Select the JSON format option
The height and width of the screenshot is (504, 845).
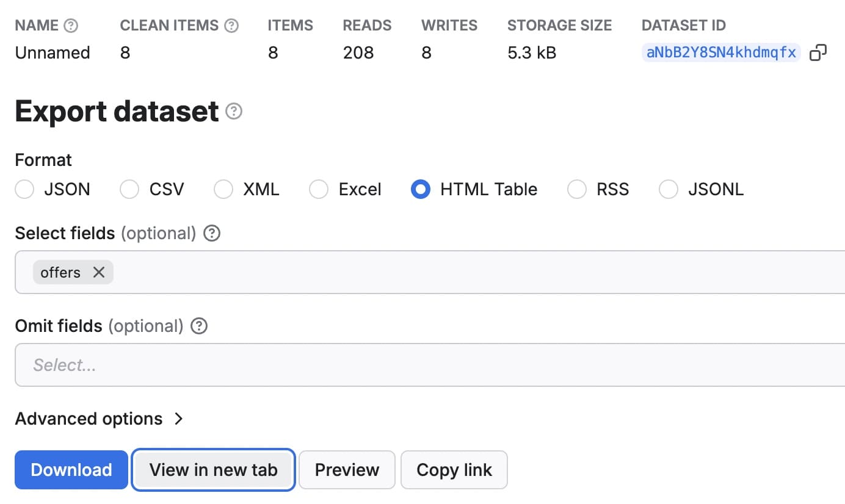[x=24, y=190]
